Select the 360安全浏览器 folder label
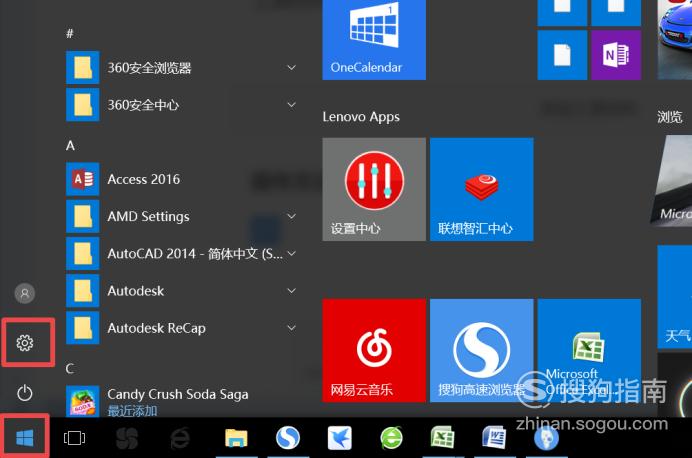This screenshot has width=692, height=458. coord(150,68)
